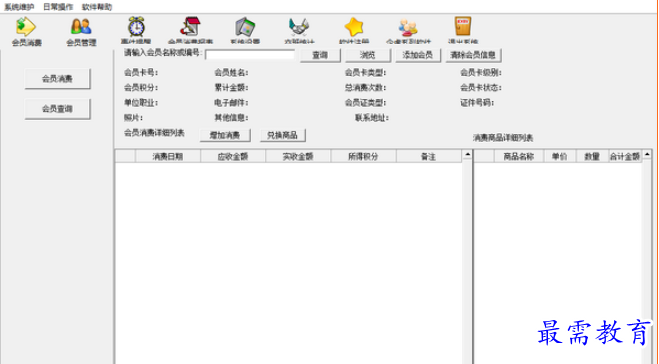Open the 软件帮助 menu
This screenshot has width=659, height=364.
coord(97,7)
